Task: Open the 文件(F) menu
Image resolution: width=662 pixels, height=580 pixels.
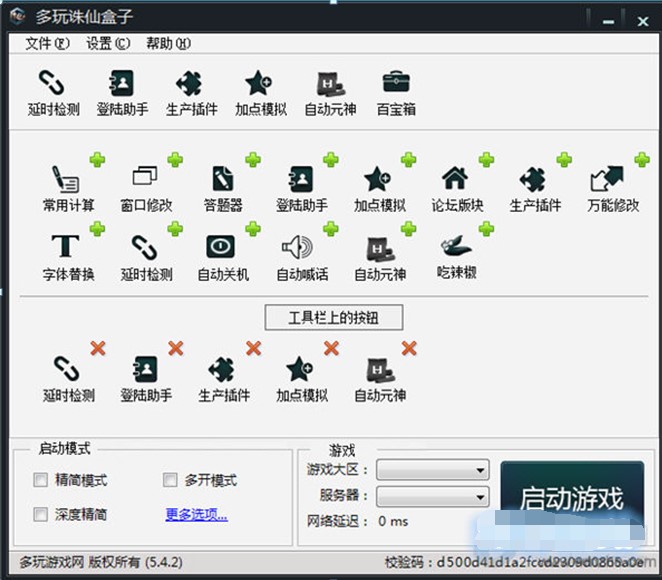Action: coord(47,43)
